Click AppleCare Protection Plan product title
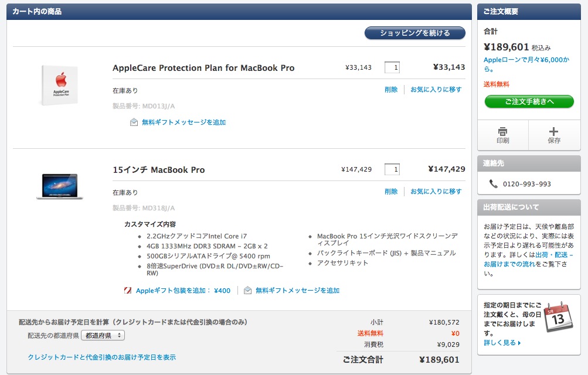Screen dimensions: 588x375 [203, 68]
